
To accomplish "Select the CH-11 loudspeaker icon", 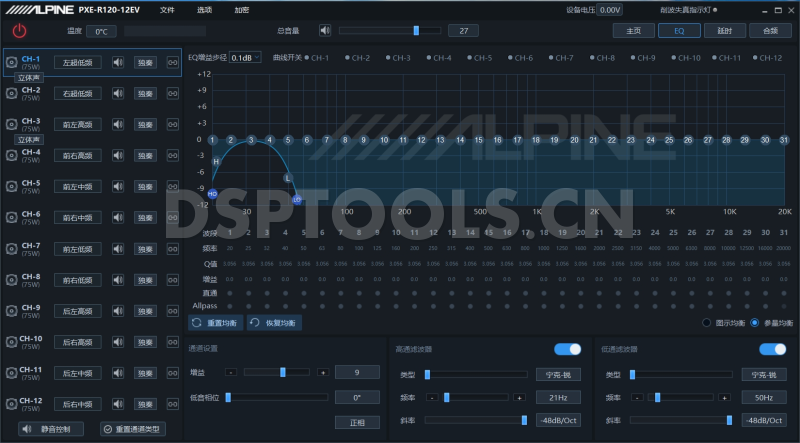I will (11, 373).
